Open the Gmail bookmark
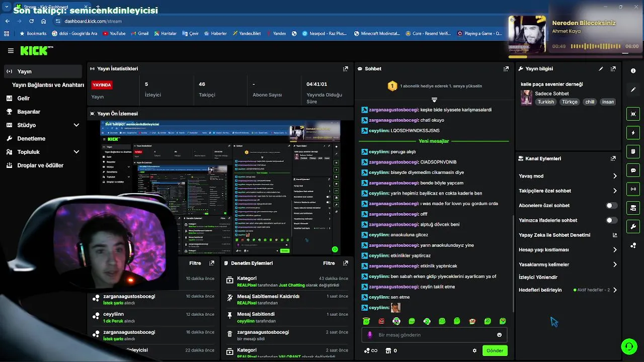The height and width of the screenshot is (362, 644). tap(139, 34)
